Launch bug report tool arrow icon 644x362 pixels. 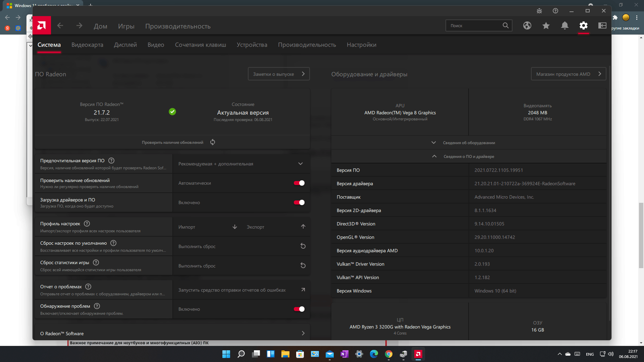click(x=303, y=290)
